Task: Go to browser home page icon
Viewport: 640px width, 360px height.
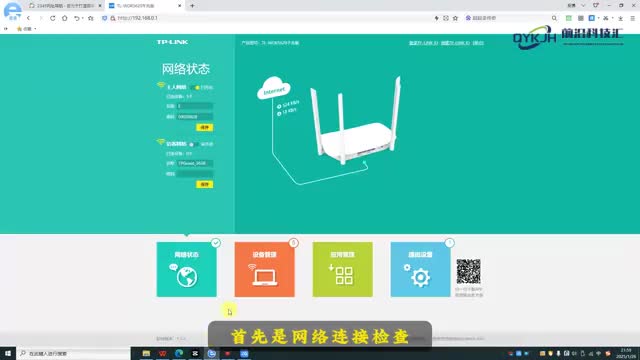Action: [64, 18]
